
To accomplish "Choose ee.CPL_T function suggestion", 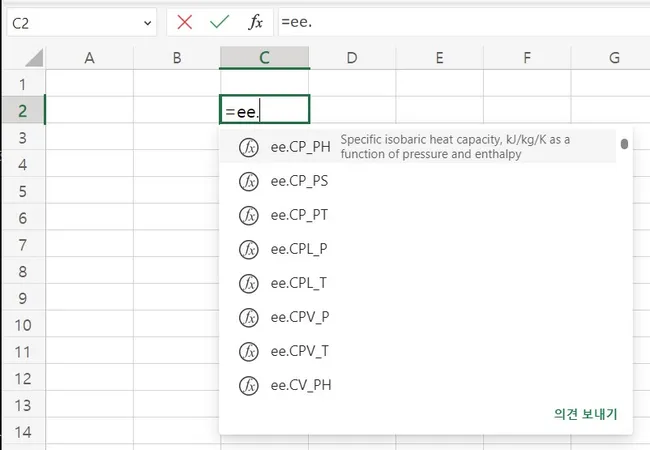I will click(x=298, y=284).
